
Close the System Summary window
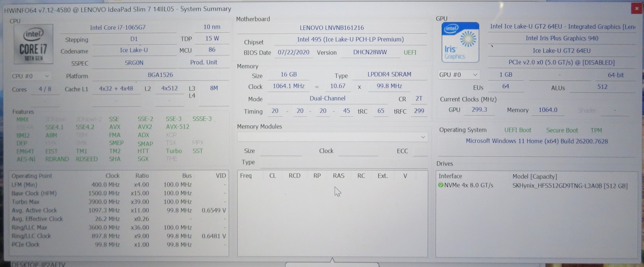point(636,8)
